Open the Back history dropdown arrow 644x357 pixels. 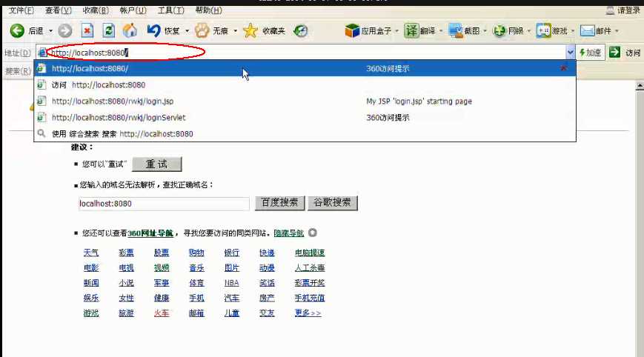pos(50,31)
